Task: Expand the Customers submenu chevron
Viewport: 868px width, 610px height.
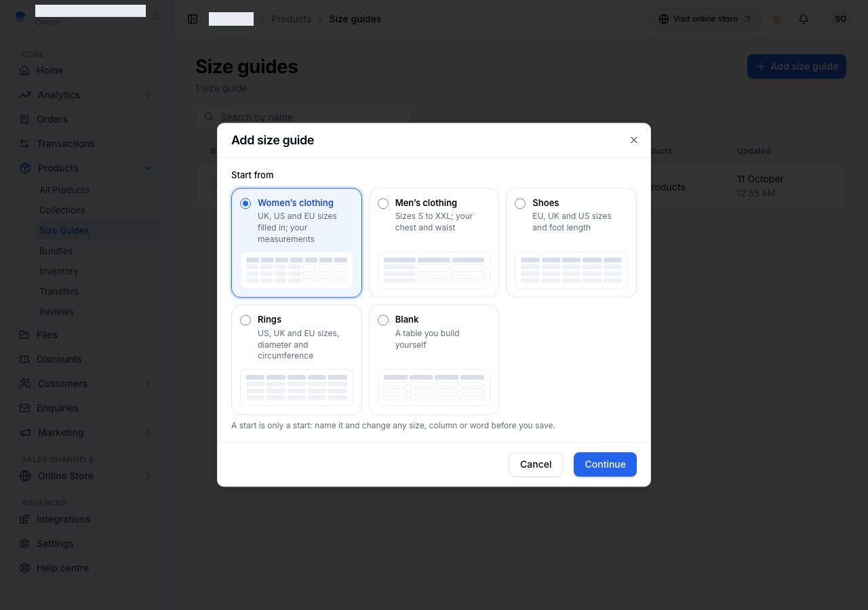Action: pos(149,384)
